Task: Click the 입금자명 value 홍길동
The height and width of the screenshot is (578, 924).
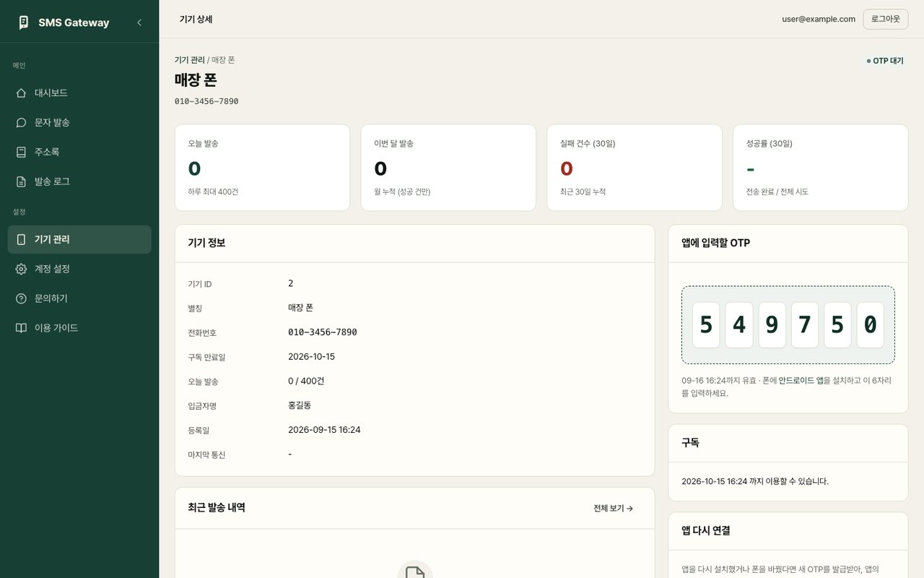Action: click(x=300, y=405)
